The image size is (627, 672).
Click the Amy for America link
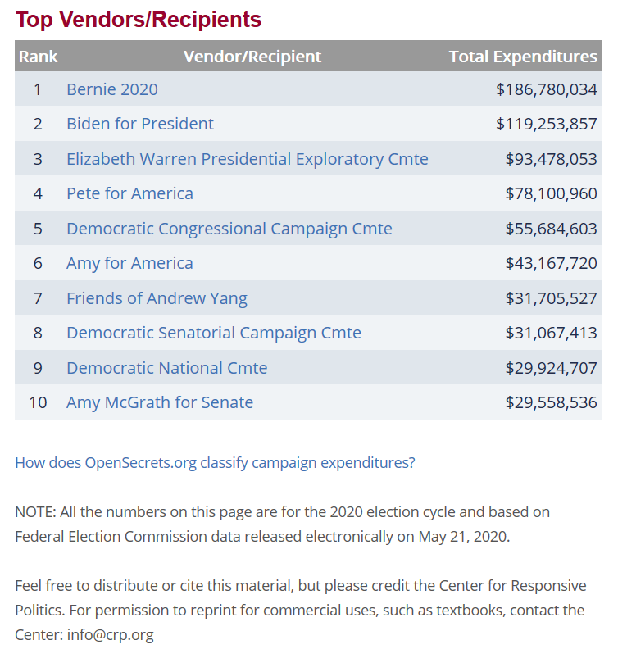[129, 263]
